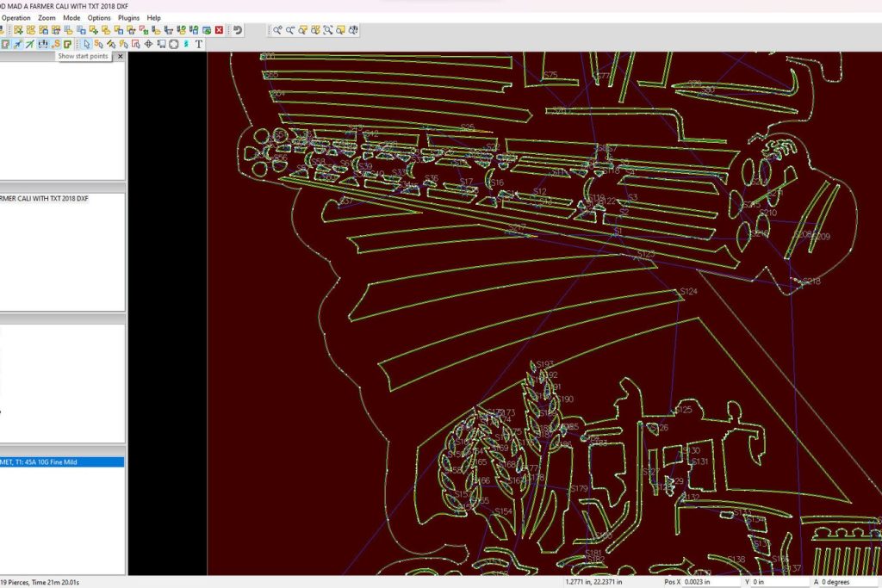882x588 pixels.
Task: Open the Mode menu
Action: tap(71, 17)
